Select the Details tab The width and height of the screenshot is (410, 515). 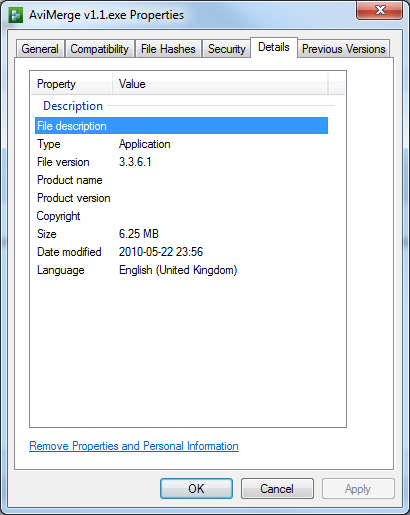click(274, 47)
